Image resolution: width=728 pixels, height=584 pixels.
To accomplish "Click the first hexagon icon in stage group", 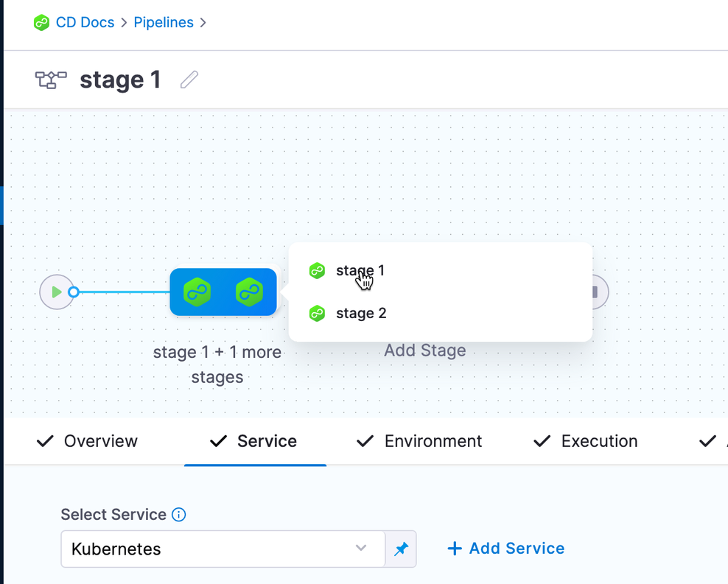I will pyautogui.click(x=197, y=292).
